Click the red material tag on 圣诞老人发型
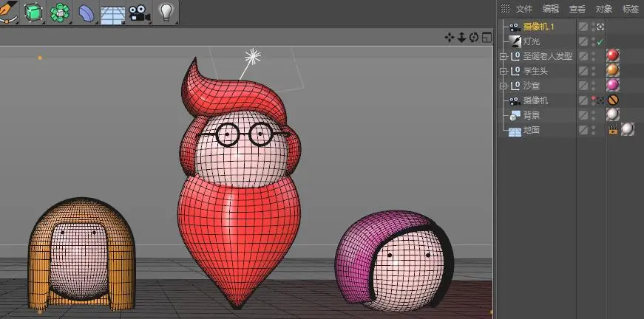The height and width of the screenshot is (319, 644). [612, 56]
